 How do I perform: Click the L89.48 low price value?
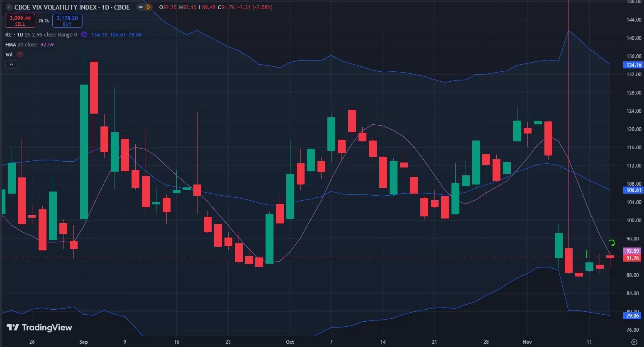point(207,7)
